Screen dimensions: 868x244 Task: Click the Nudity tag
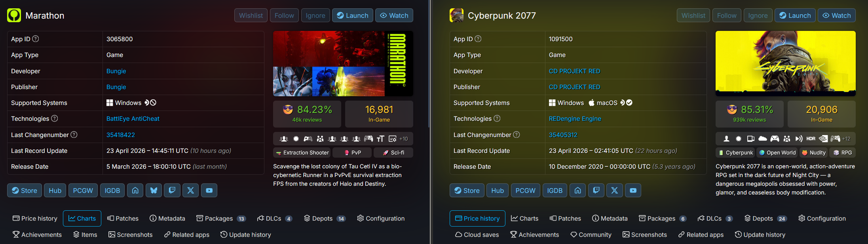[x=814, y=152]
